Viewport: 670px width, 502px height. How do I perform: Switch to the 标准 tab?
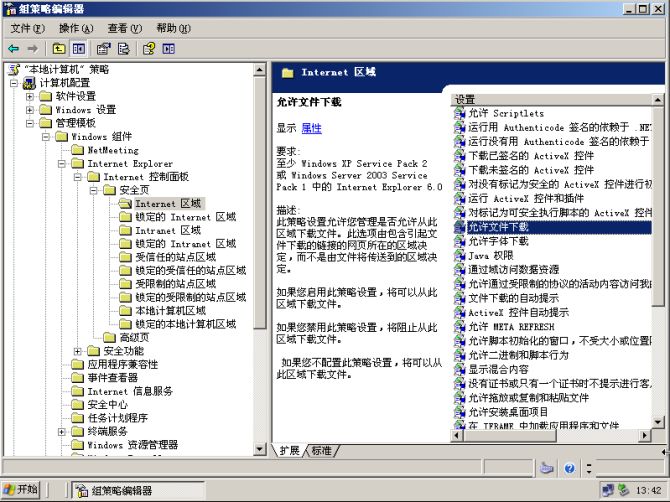[x=321, y=451]
